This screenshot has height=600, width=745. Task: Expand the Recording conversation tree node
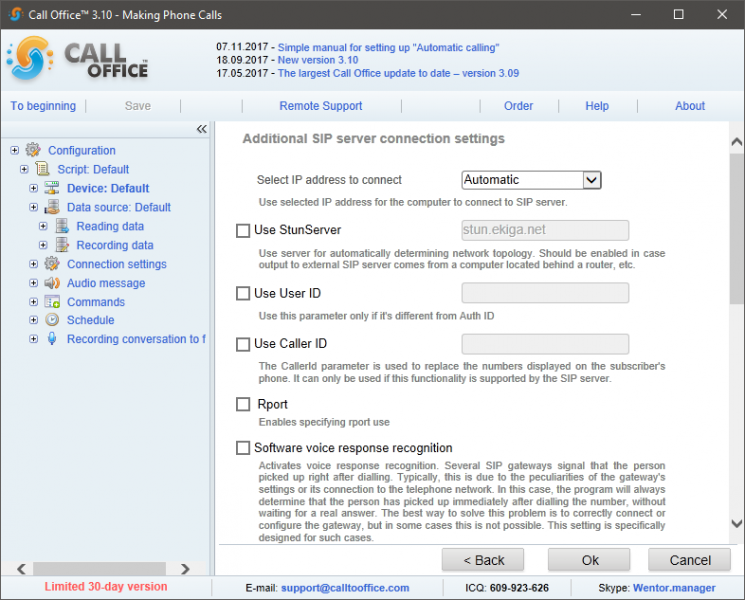click(x=34, y=339)
